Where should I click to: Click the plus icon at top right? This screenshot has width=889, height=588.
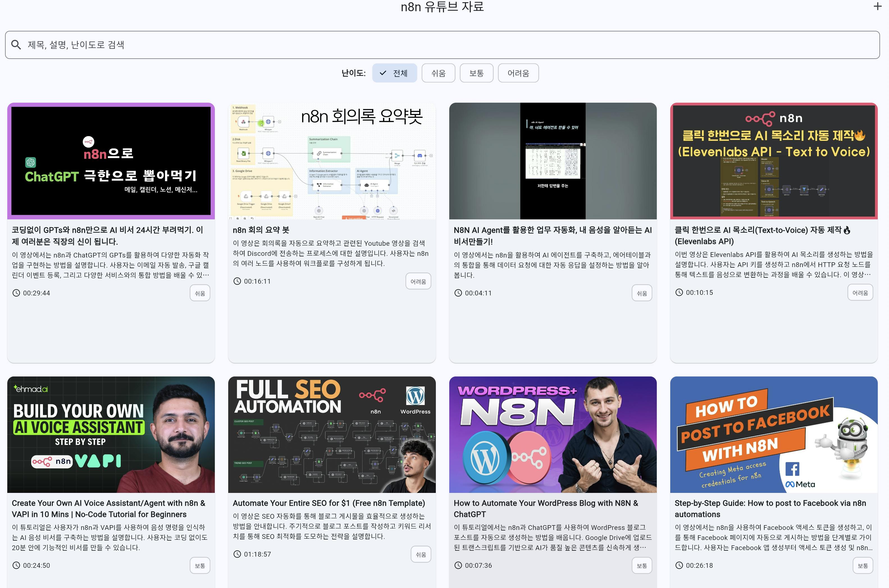tap(877, 6)
